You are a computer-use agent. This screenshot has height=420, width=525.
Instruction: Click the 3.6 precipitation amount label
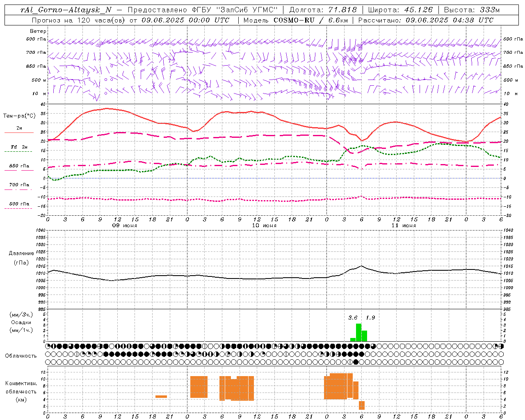353,318
